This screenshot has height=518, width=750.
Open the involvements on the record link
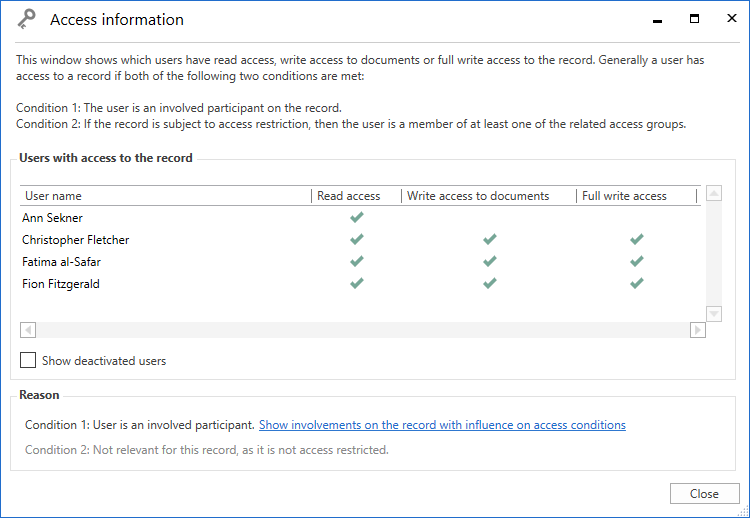click(x=442, y=425)
